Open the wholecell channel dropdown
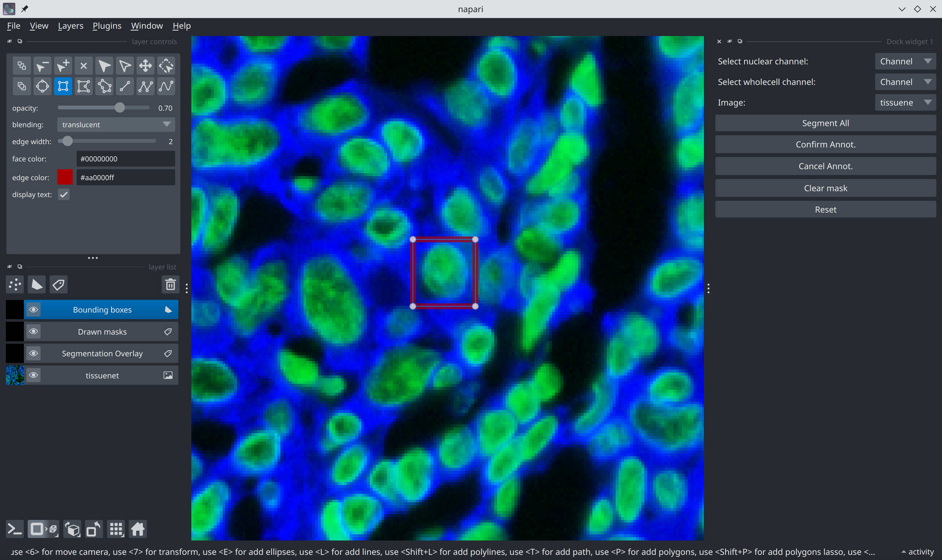Image resolution: width=942 pixels, height=560 pixels. (x=905, y=82)
